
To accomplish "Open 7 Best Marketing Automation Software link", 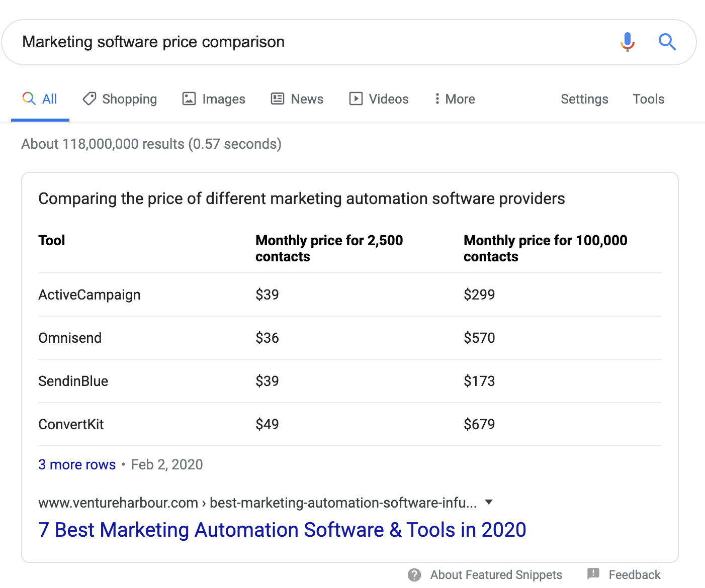I will [x=282, y=530].
